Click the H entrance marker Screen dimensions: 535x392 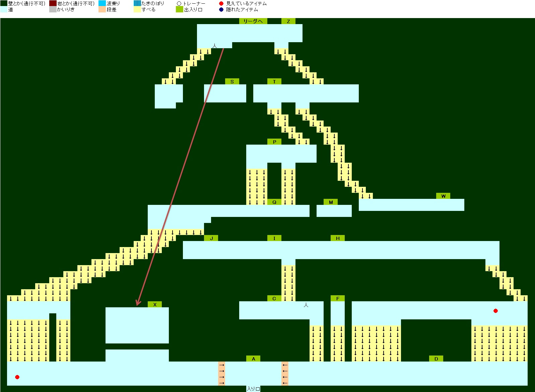pos(338,238)
